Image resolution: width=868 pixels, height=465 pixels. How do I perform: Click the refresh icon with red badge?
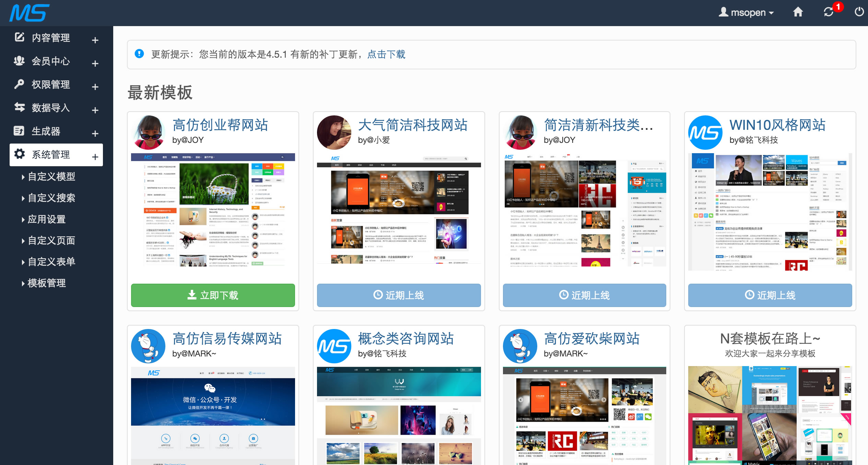click(829, 12)
